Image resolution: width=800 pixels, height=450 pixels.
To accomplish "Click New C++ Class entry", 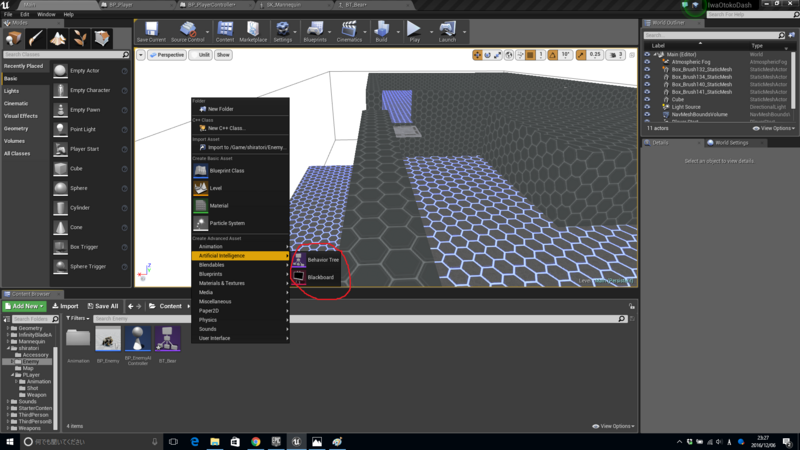I will (240, 128).
